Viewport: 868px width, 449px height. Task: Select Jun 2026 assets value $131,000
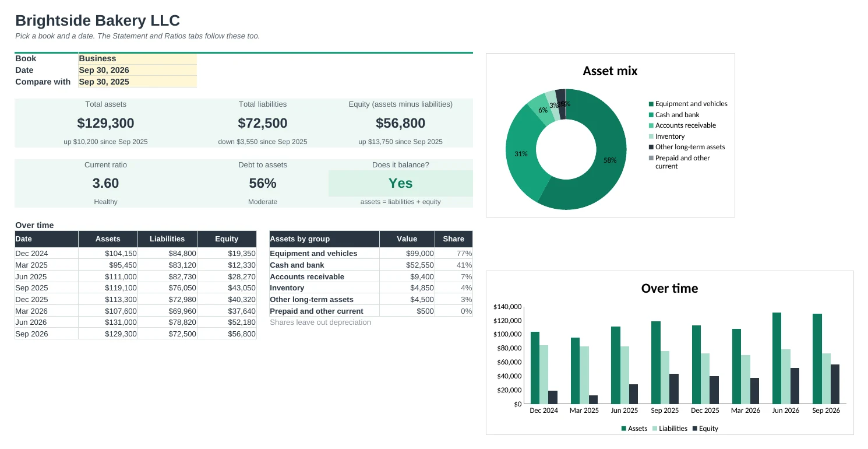click(108, 322)
